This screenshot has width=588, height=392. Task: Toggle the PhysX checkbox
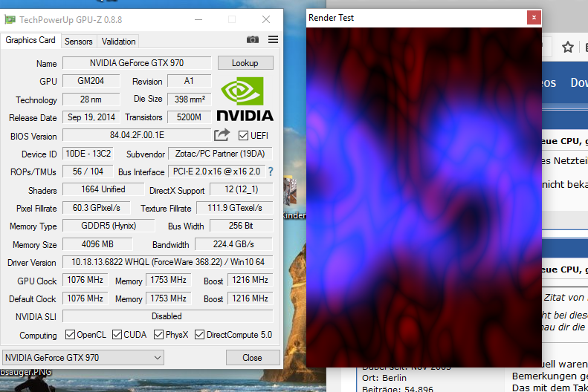(x=158, y=334)
